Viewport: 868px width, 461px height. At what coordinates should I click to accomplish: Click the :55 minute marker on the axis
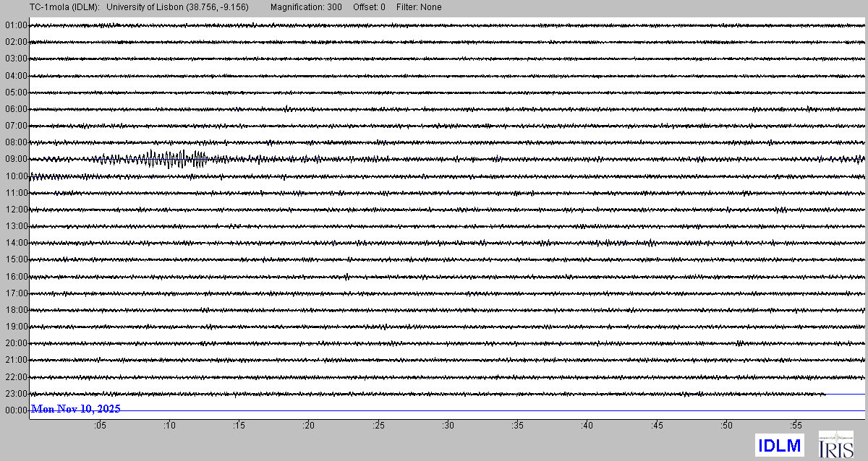coord(796,426)
